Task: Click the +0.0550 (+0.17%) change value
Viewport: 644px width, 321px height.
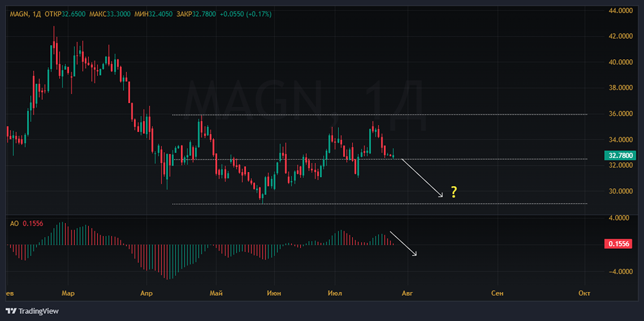Action: click(245, 14)
